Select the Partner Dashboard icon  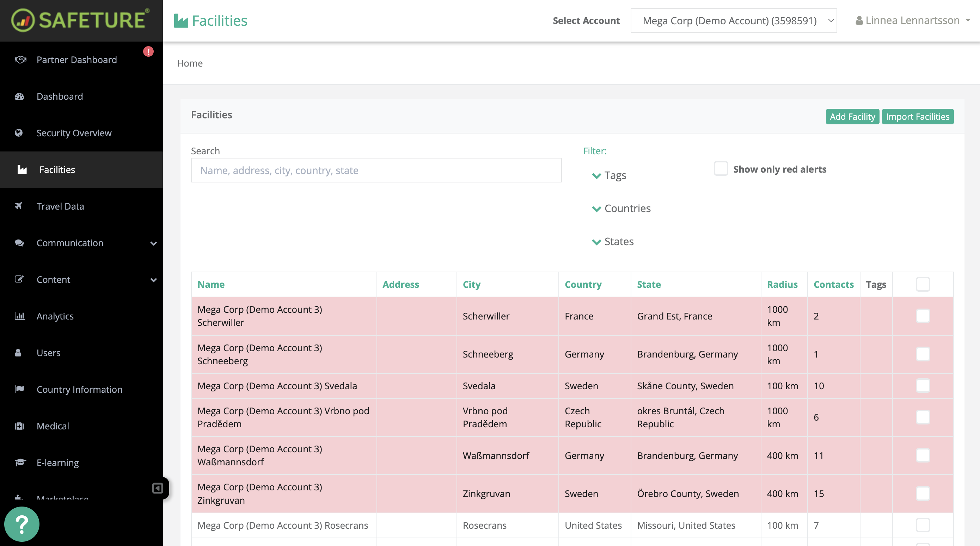click(x=20, y=60)
